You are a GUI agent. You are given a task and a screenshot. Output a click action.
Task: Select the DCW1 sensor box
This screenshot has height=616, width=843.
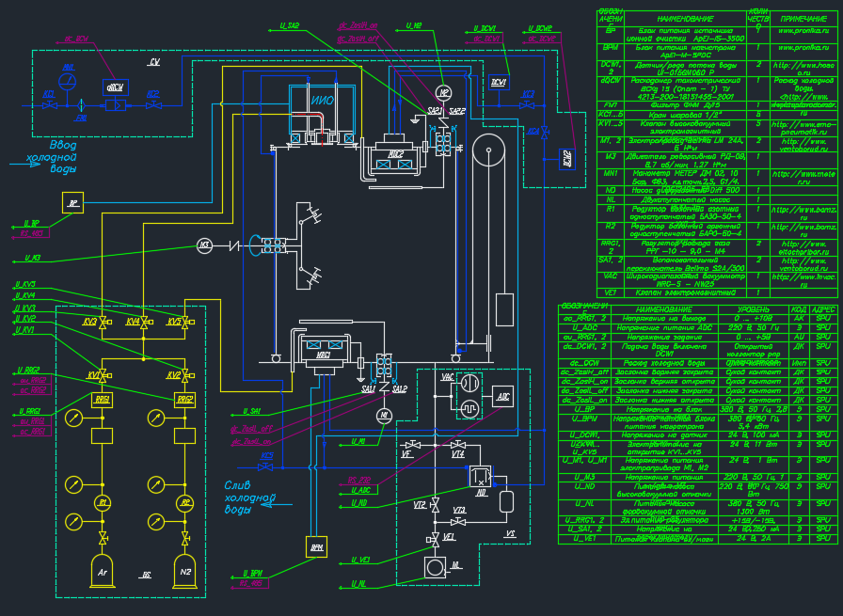(499, 82)
